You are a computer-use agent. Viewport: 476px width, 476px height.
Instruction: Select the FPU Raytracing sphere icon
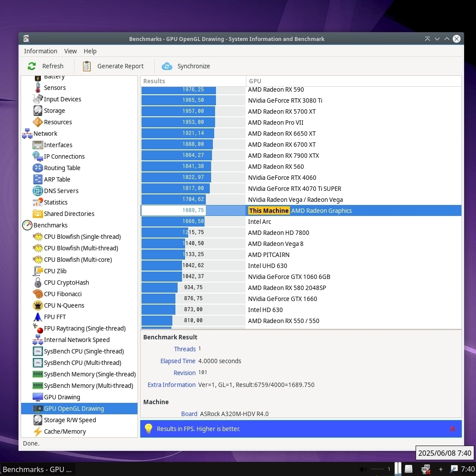click(37, 328)
